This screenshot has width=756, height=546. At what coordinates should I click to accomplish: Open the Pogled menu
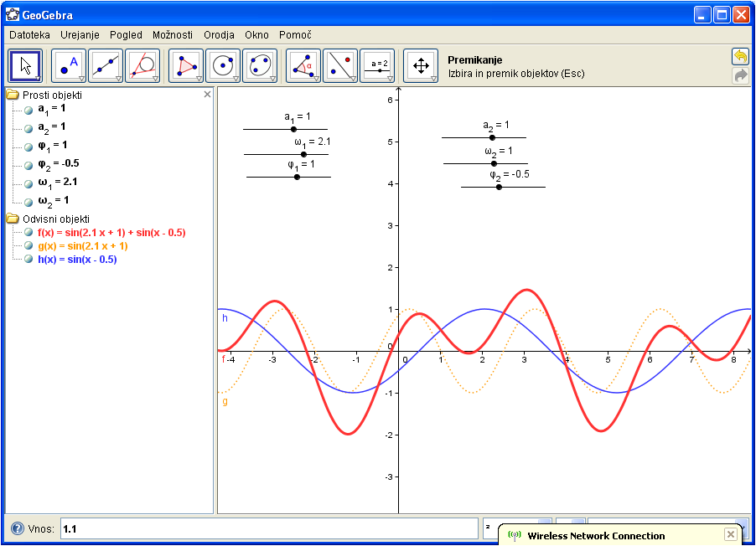pyautogui.click(x=126, y=35)
